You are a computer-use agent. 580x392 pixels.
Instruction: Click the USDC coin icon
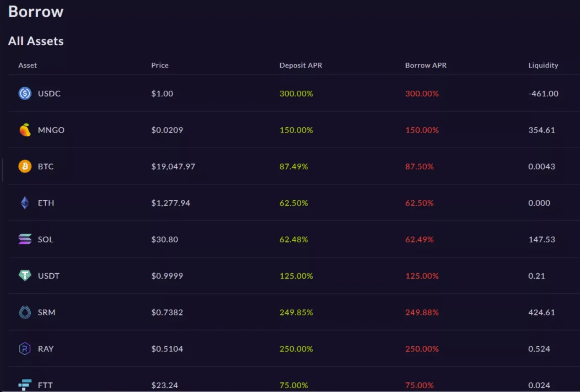pyautogui.click(x=25, y=93)
